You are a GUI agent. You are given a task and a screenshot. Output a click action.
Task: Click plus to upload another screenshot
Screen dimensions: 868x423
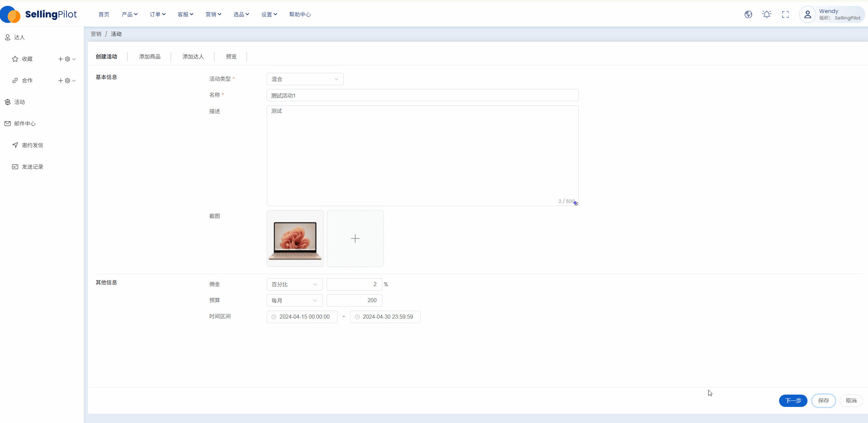pos(355,239)
